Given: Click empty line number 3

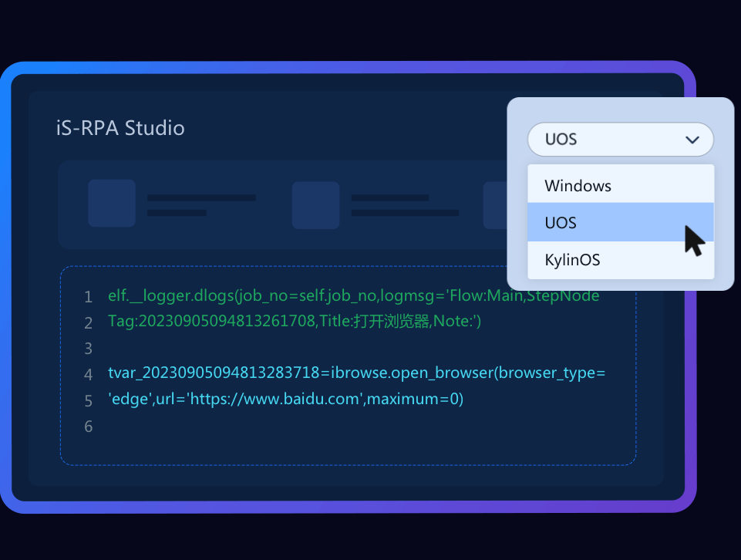Looking at the screenshot, I should tap(88, 349).
